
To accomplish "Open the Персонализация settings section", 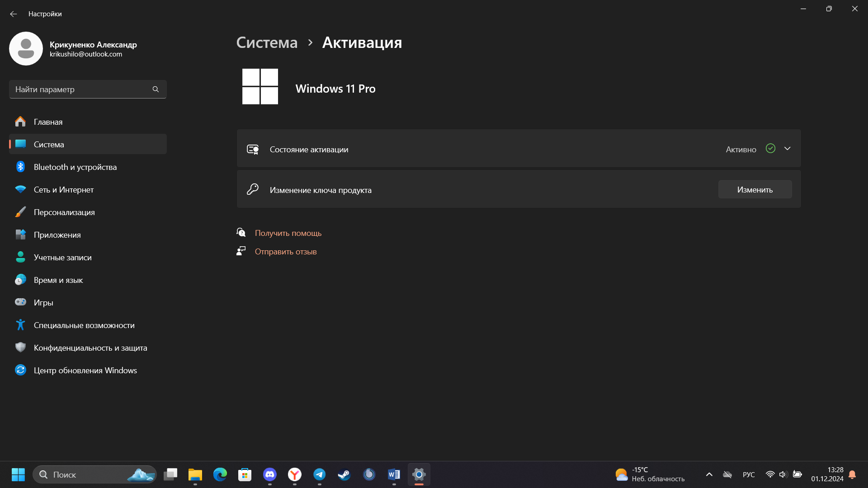I will pyautogui.click(x=64, y=212).
